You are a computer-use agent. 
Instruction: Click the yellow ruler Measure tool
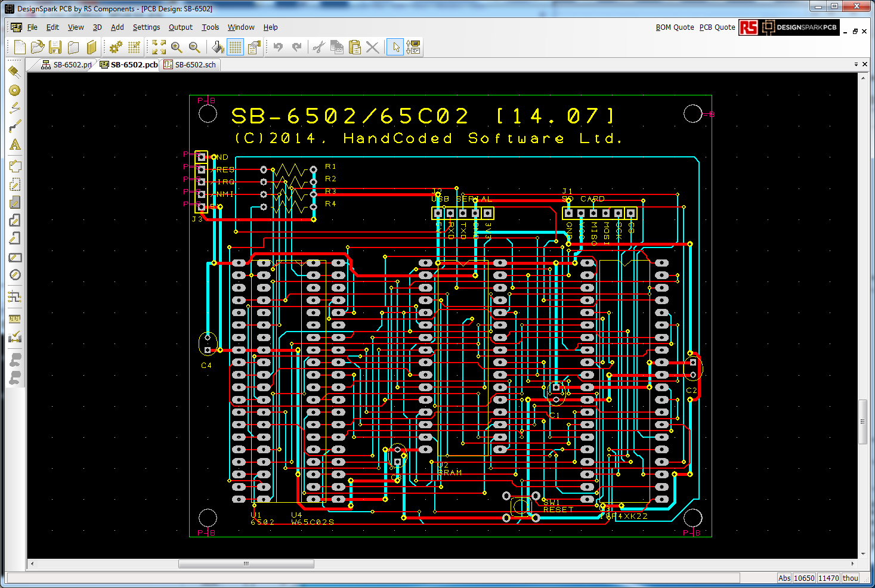tap(15, 318)
